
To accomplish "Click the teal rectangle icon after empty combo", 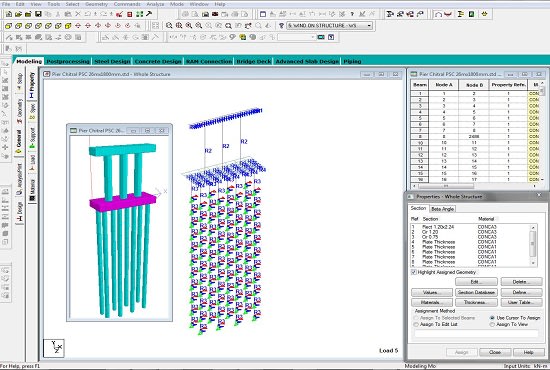I will point(321,37).
